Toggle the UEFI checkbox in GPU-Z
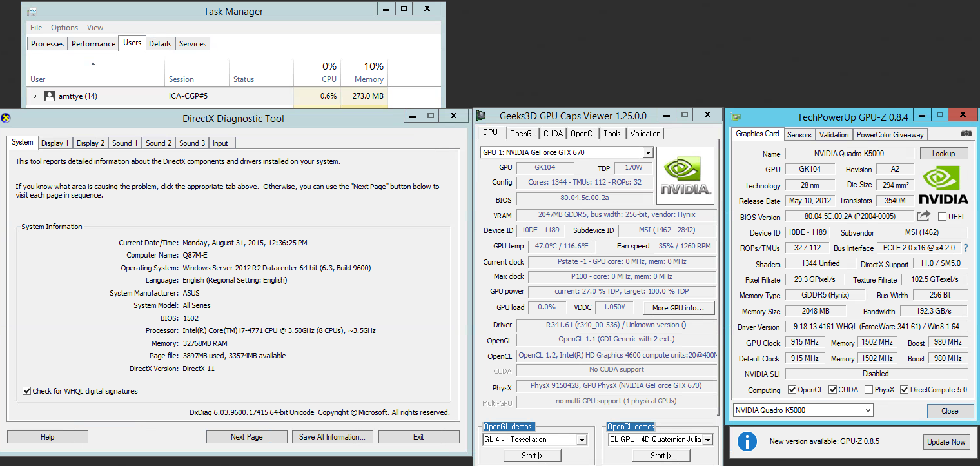The width and height of the screenshot is (980, 466). tap(942, 217)
